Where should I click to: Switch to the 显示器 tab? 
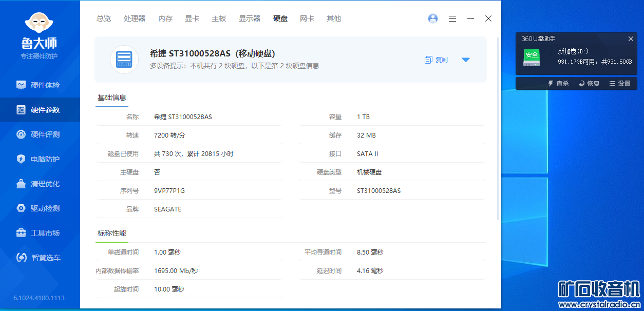[x=250, y=18]
